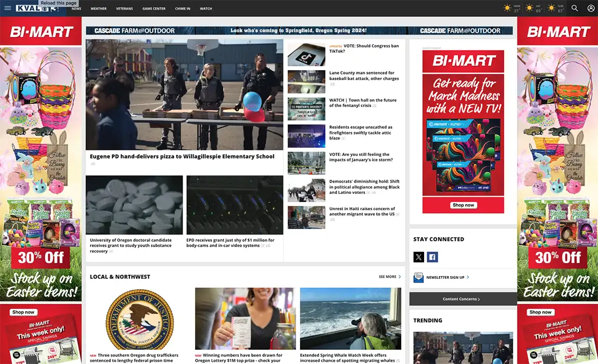Click the KVAL station logo
598x364 pixels.
pyautogui.click(x=38, y=8)
